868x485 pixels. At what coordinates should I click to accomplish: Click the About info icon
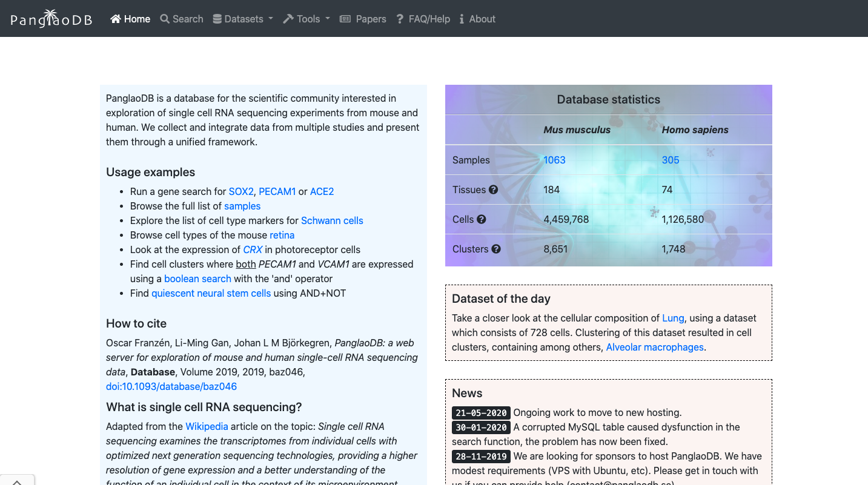click(x=462, y=19)
